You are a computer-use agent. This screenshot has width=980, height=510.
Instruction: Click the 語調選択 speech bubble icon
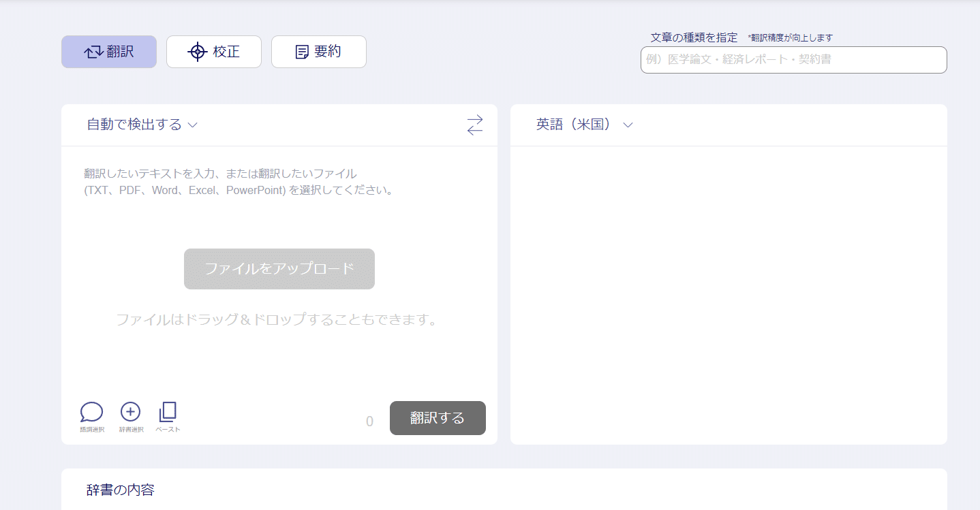pos(91,413)
